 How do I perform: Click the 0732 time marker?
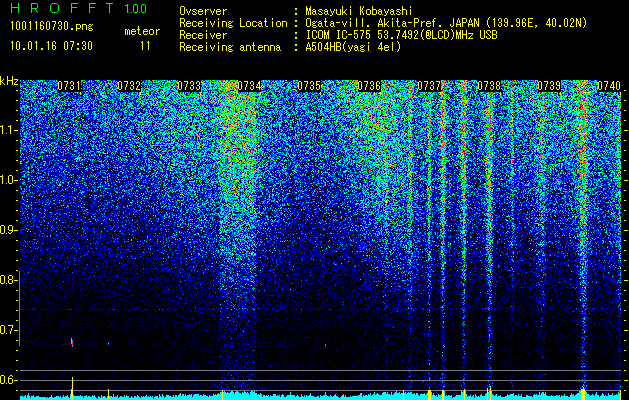(x=129, y=86)
